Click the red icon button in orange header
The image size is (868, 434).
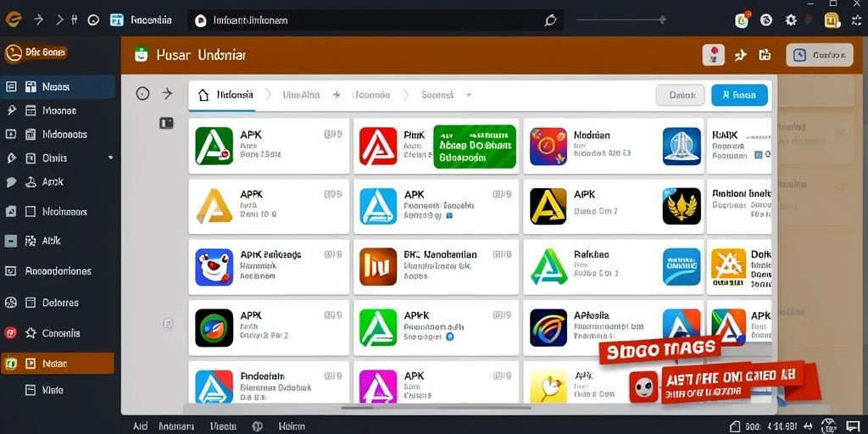click(714, 55)
